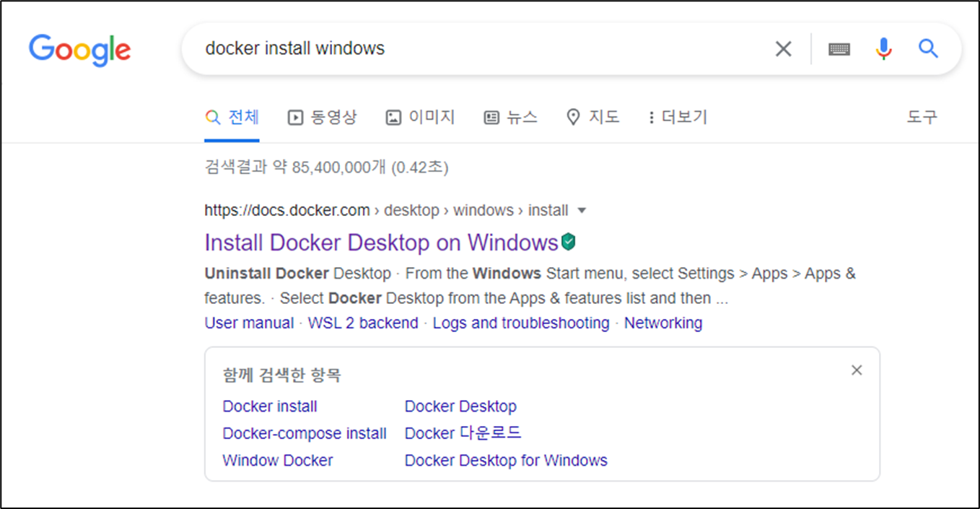Screen dimensions: 980x509
Task: Select the 전체 tab
Action: pyautogui.click(x=232, y=117)
